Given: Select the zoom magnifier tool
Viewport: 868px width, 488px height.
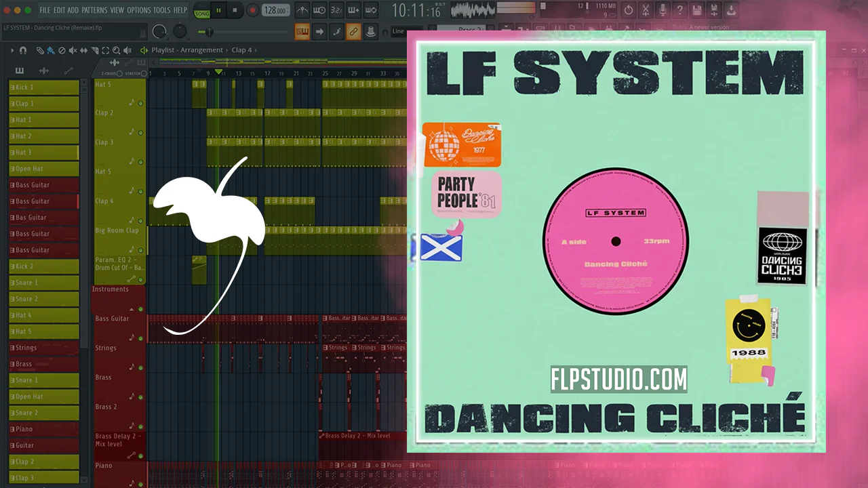Looking at the screenshot, I should coord(116,50).
